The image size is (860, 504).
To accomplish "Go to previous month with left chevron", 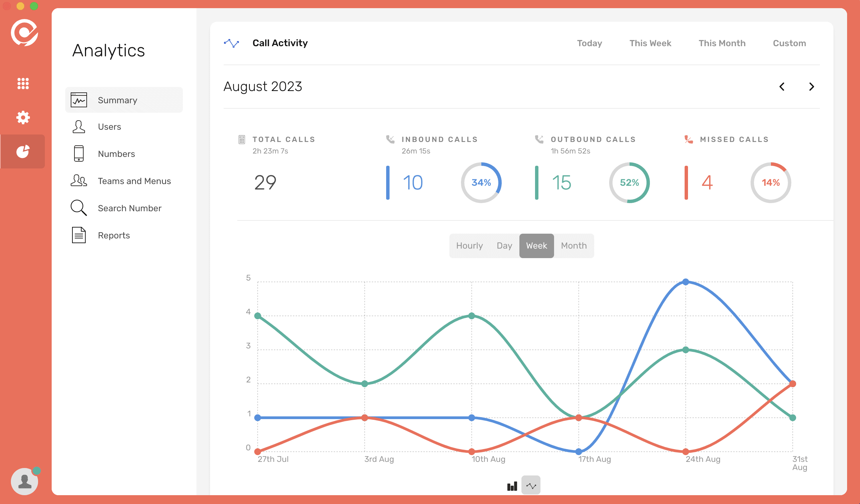I will [782, 87].
